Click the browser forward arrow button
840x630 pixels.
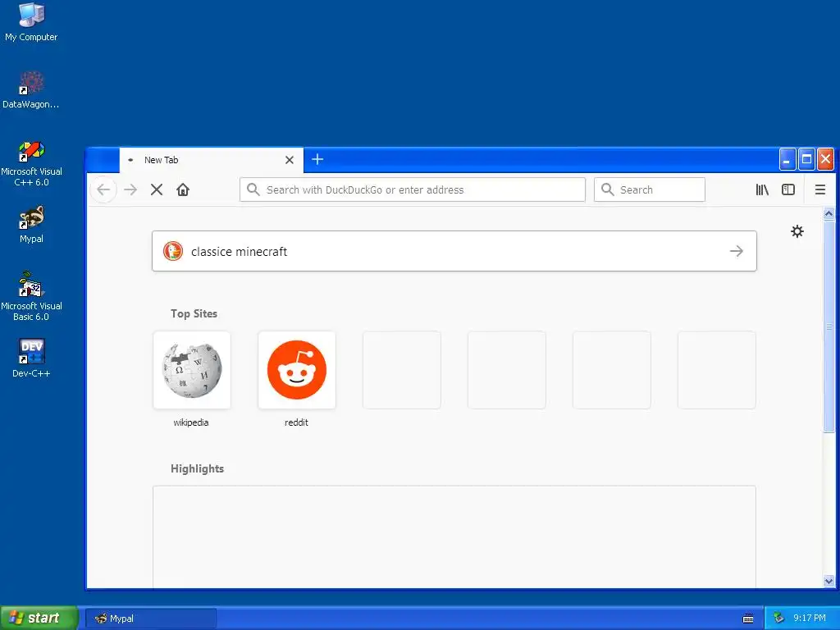[x=130, y=189]
